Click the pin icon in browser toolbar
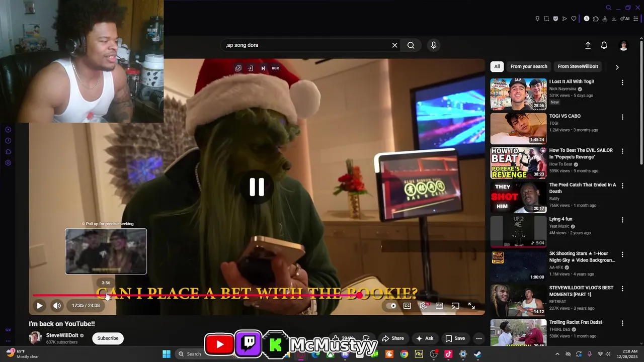 (537, 19)
